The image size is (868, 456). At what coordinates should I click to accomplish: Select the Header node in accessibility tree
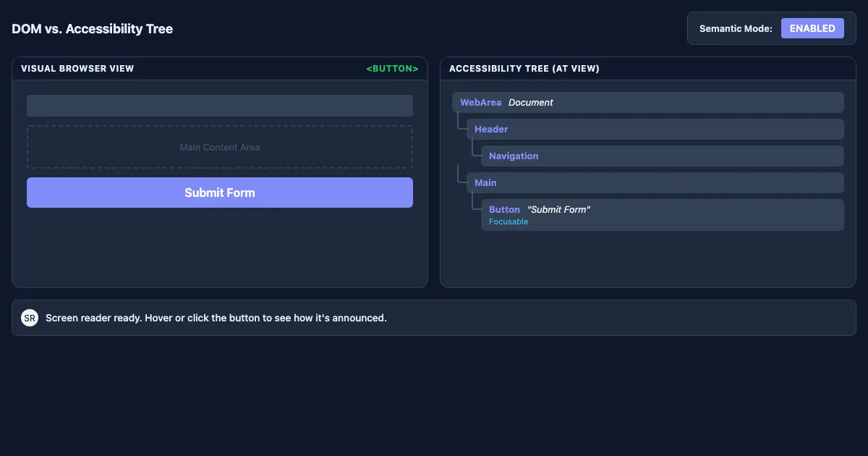(655, 129)
